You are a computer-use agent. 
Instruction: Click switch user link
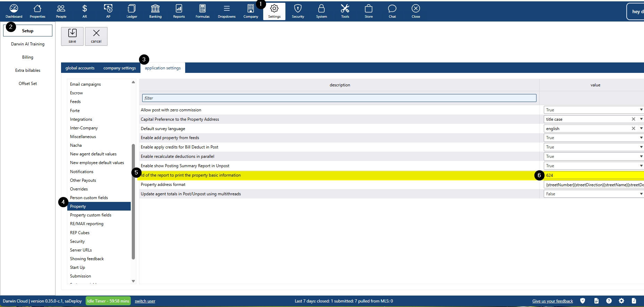[145, 301]
